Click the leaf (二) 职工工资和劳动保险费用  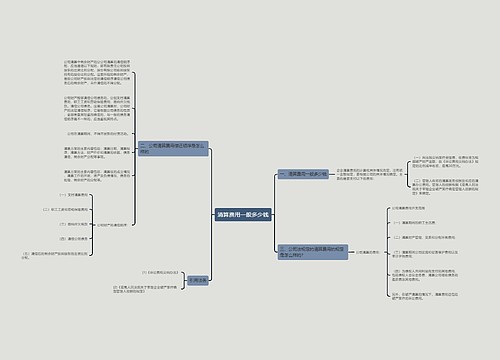[65, 210]
